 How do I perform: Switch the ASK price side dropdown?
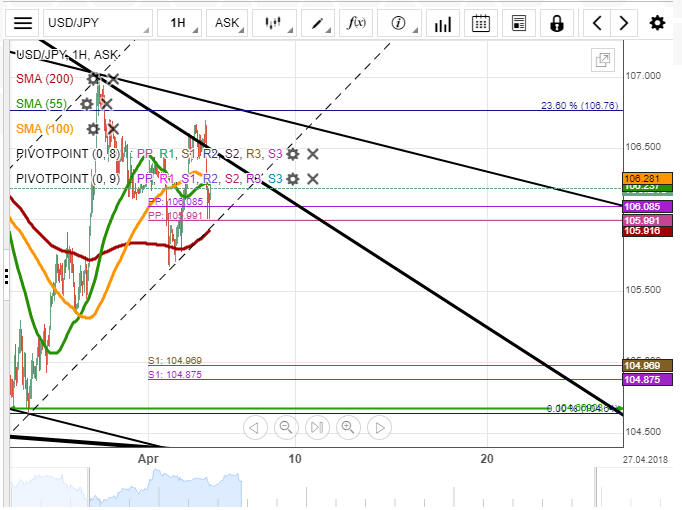pyautogui.click(x=227, y=23)
